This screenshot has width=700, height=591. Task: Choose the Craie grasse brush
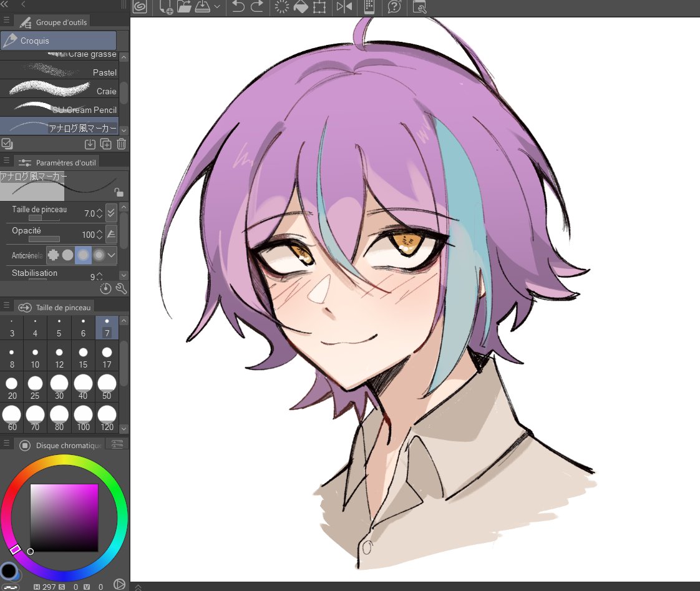(59, 54)
